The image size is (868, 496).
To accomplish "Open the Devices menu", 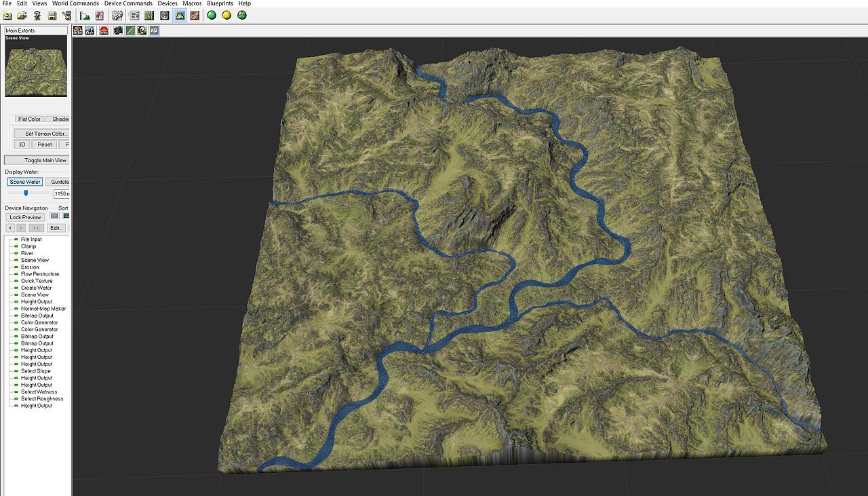I will (167, 3).
